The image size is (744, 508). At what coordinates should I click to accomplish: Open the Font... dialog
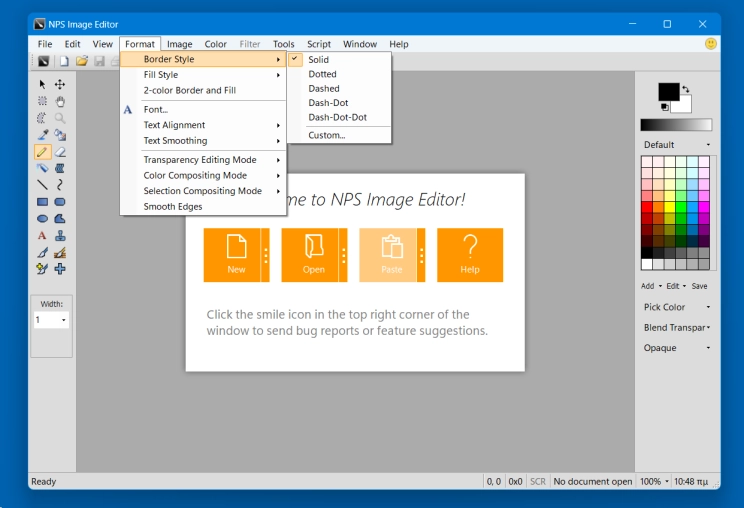point(203,109)
